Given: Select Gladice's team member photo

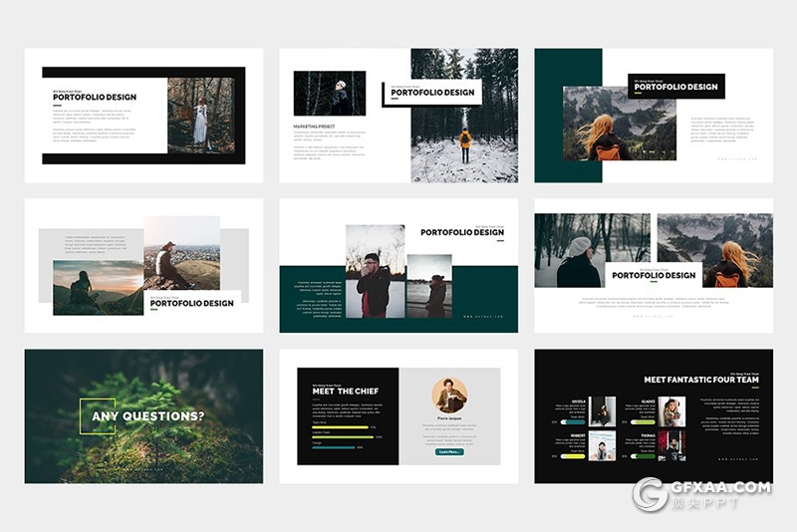Looking at the screenshot, I should [671, 411].
